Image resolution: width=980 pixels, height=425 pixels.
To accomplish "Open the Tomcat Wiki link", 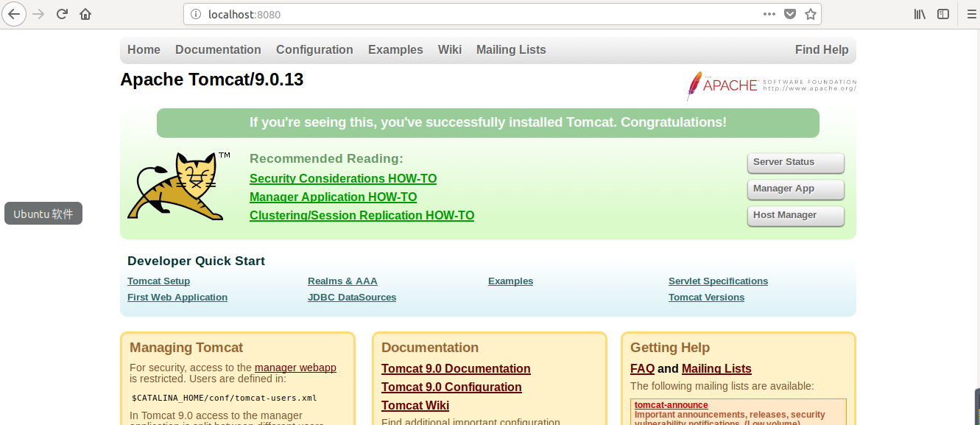I will coord(415,406).
